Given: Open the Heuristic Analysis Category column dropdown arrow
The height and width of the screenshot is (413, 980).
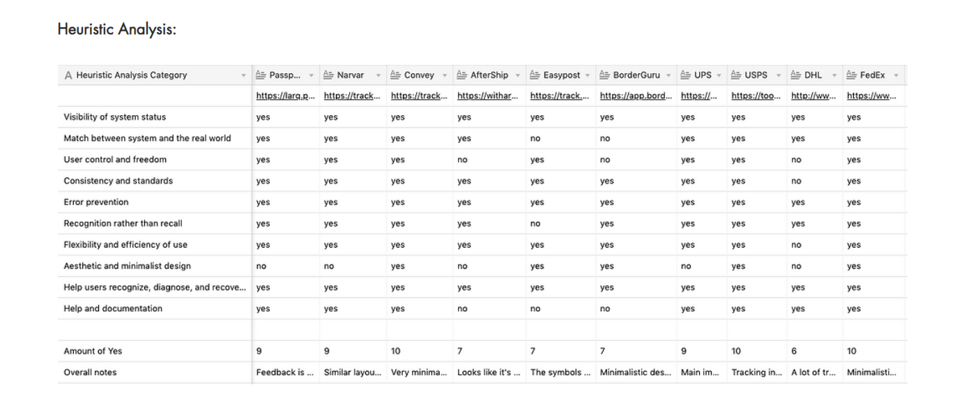Looking at the screenshot, I should [243, 75].
